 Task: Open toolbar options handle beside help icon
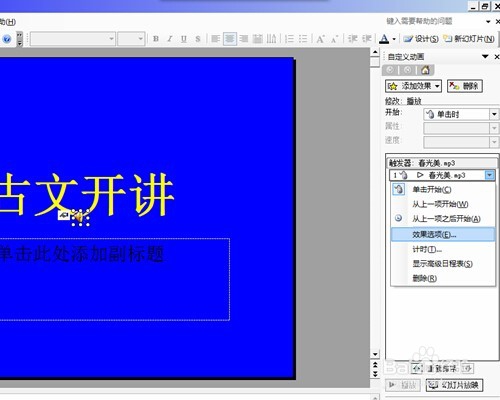coord(20,39)
